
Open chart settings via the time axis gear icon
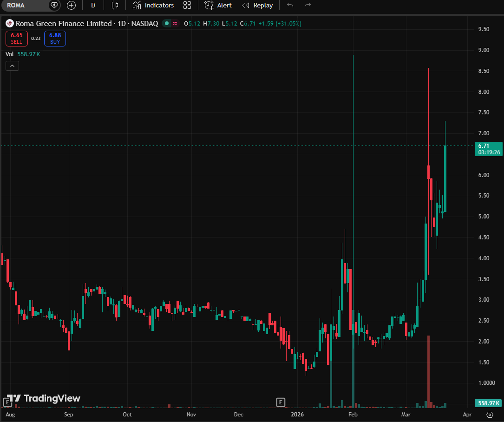[490, 415]
